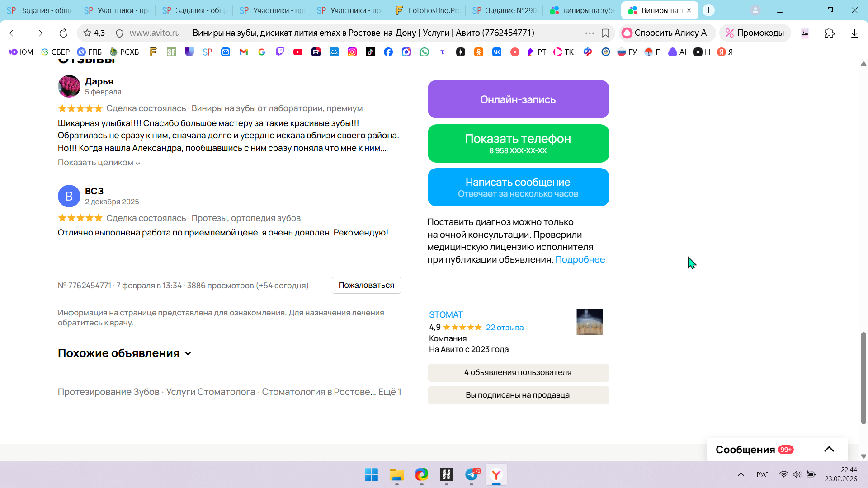Viewport: 868px width, 488px height.
Task: Click the page reload icon
Action: pyautogui.click(x=63, y=33)
